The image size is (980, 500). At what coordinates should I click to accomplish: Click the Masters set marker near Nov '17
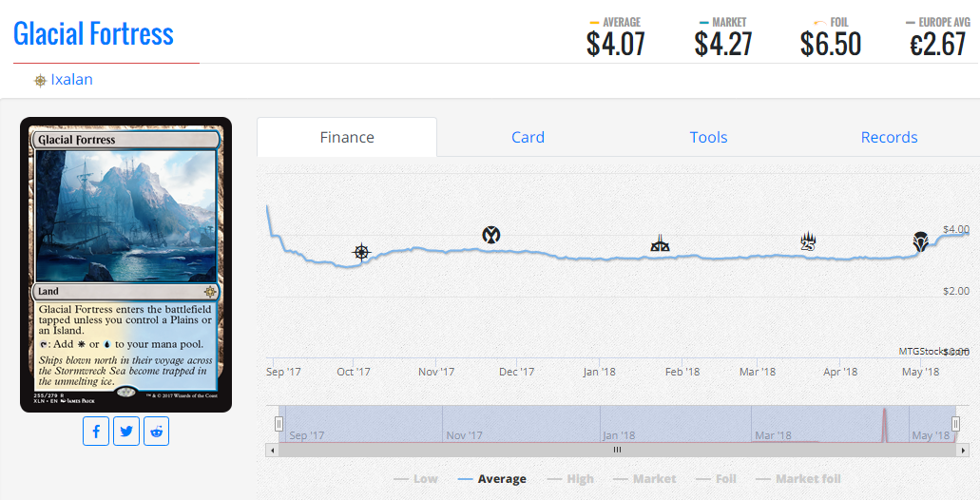click(x=491, y=235)
